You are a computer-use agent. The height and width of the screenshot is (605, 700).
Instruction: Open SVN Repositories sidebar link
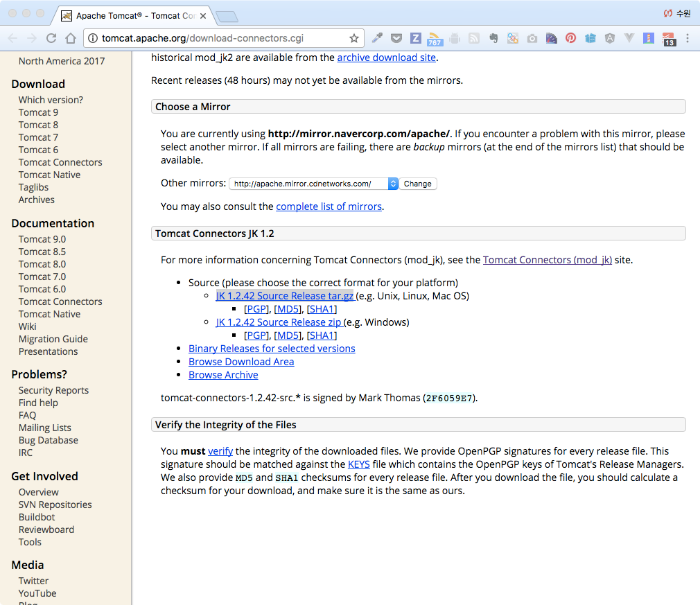(55, 505)
